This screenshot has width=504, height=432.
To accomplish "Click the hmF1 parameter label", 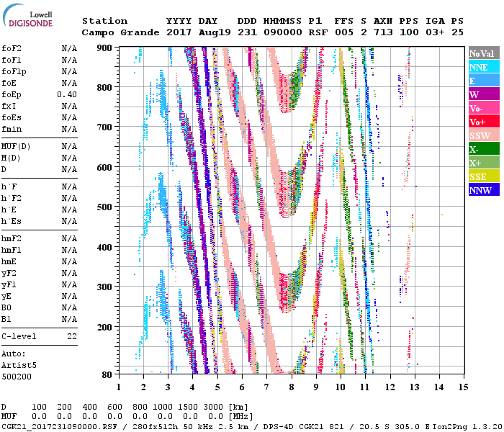I will click(12, 250).
